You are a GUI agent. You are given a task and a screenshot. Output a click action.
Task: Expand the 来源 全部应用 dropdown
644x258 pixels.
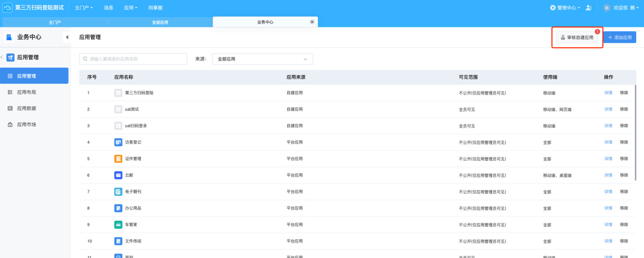pyautogui.click(x=262, y=59)
